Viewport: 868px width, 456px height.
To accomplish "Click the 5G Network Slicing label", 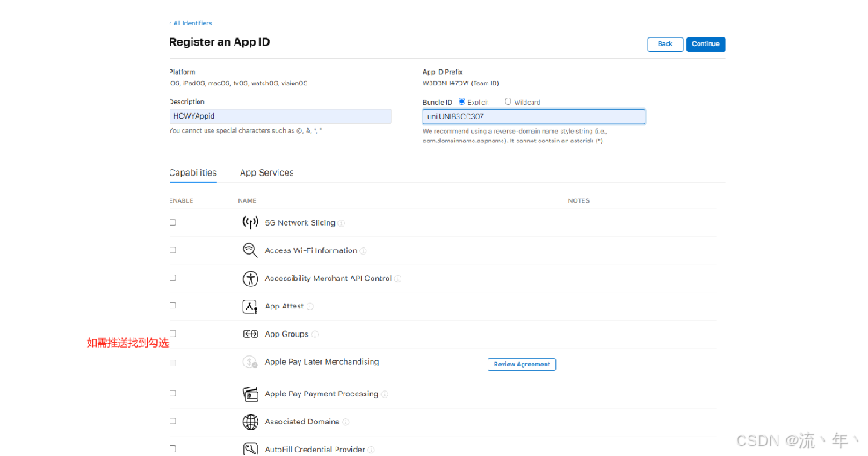I will click(300, 222).
